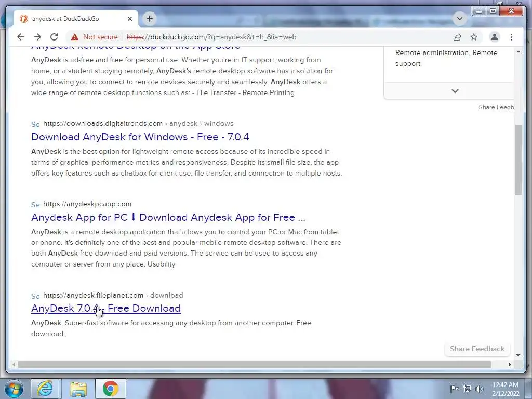The image size is (532, 399).
Task: Click the fileplanet result description text
Action: [171, 328]
